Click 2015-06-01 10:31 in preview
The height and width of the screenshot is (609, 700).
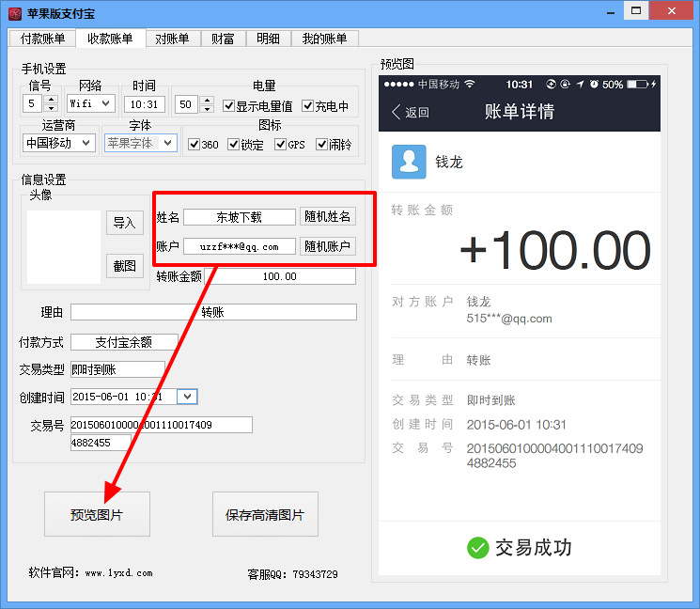pos(517,425)
